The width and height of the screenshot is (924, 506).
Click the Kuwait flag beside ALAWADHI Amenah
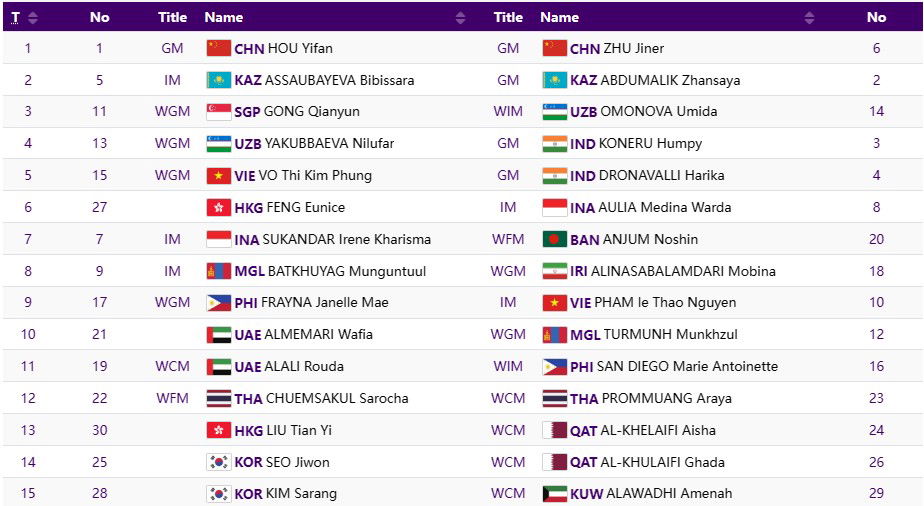pos(554,494)
